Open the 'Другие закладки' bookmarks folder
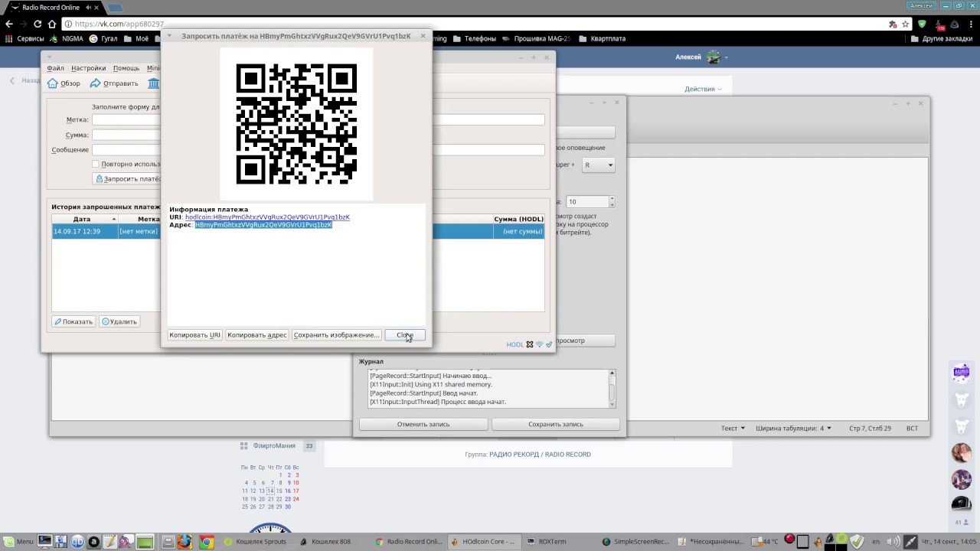The width and height of the screenshot is (980, 551). coord(942,38)
